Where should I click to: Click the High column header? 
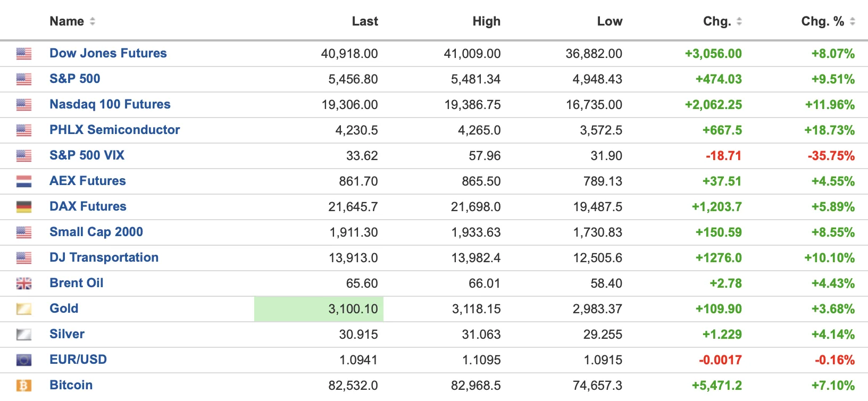point(487,21)
